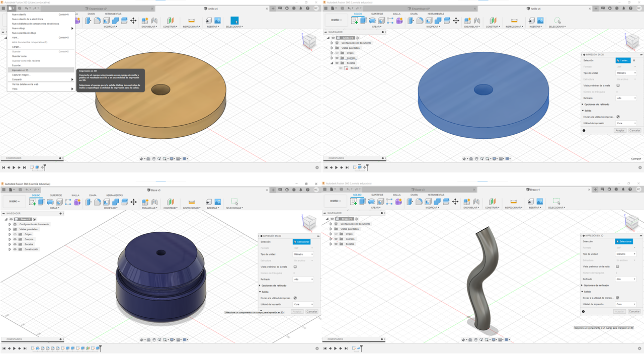Viewport: 644px width, 362px height.
Task: Click Joint icon in Base v3 window
Action: click(x=154, y=202)
